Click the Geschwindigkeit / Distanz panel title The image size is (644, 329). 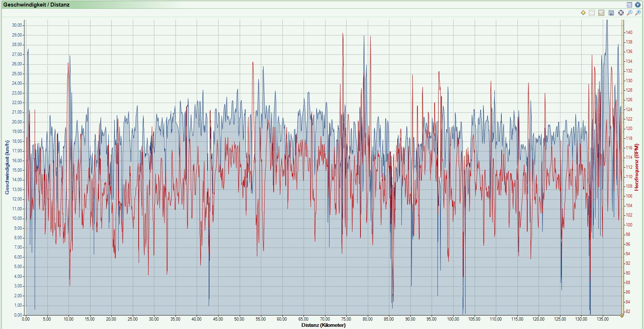[36, 5]
